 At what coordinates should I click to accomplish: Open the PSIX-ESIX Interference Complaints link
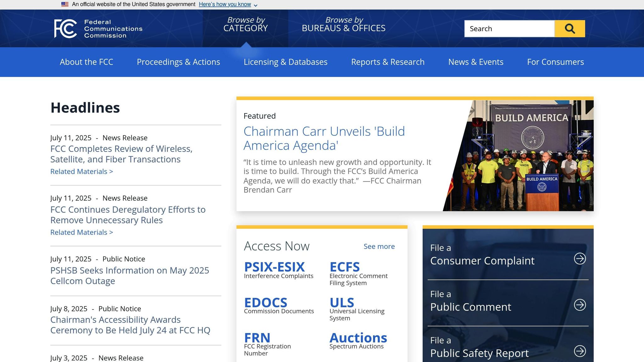coord(279,270)
